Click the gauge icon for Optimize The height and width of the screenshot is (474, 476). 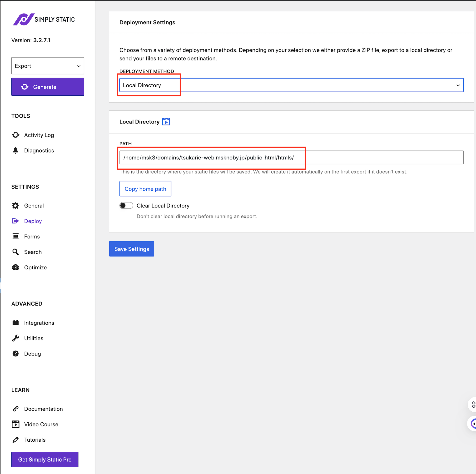click(x=15, y=267)
